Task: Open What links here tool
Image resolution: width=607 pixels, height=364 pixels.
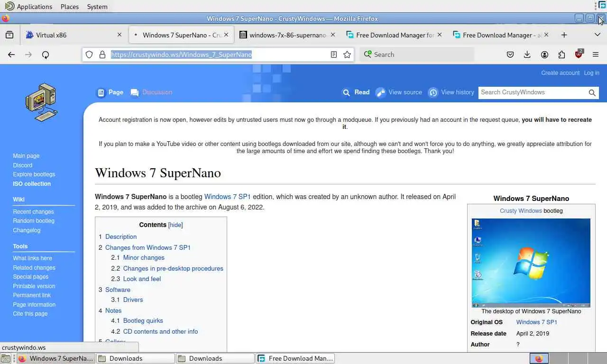Action: (32, 258)
